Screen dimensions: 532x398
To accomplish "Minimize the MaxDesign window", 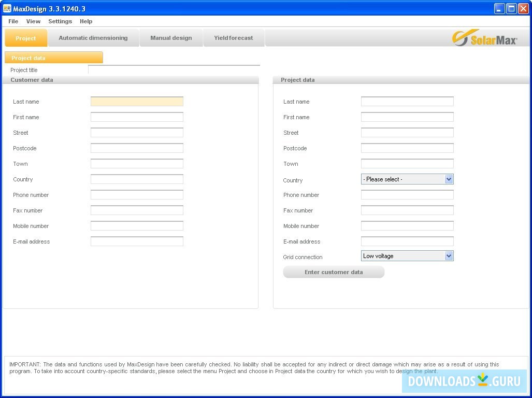I will coord(499,8).
